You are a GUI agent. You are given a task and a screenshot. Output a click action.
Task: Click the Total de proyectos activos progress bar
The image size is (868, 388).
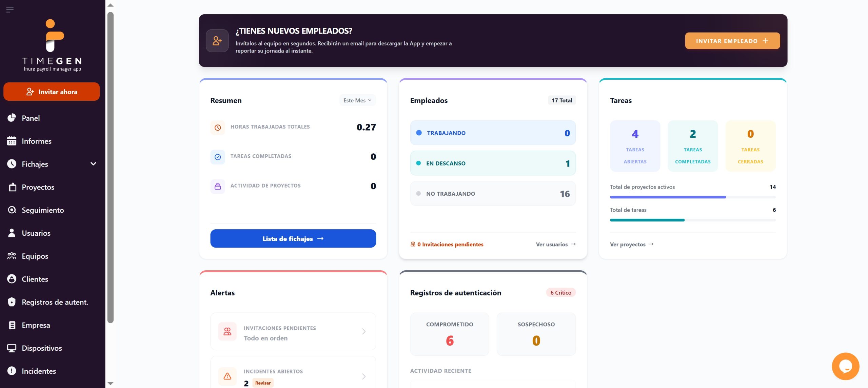click(693, 197)
